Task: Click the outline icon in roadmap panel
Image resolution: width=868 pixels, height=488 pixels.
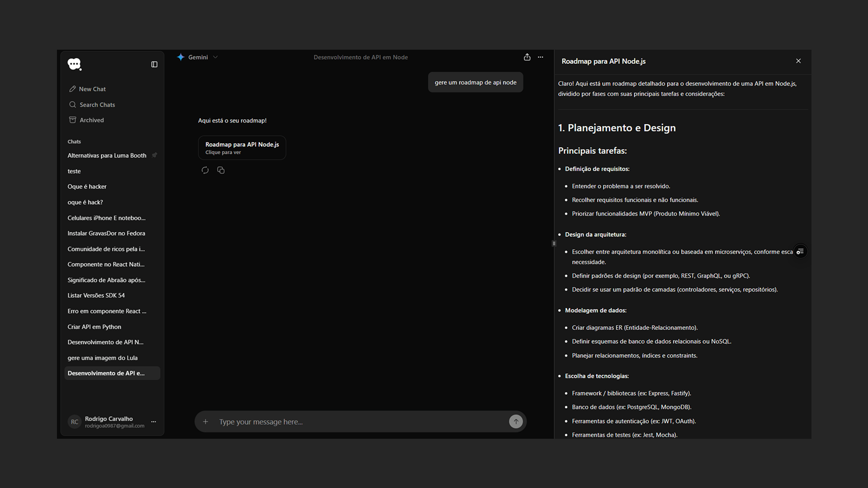Action: 800,252
